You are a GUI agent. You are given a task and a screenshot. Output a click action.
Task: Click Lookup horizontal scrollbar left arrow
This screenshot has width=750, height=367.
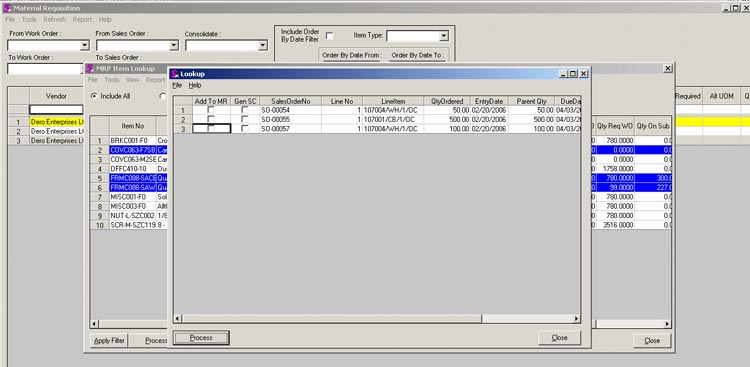click(177, 319)
